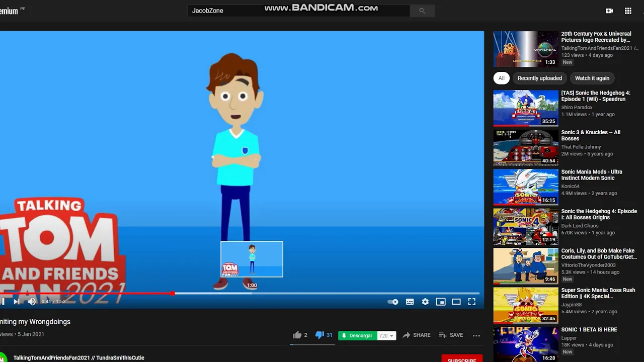The width and height of the screenshot is (644, 362).
Task: Click the Shiro Paradox channel name
Action: point(577,107)
